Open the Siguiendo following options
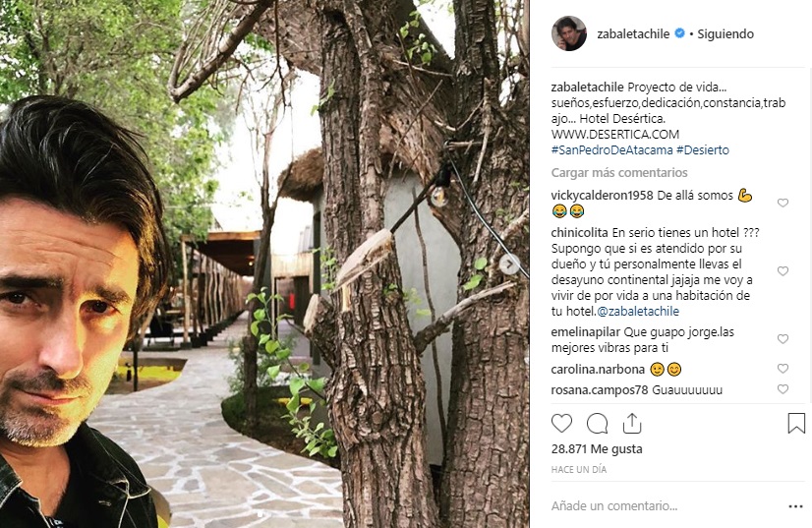This screenshot has height=528, width=812. point(725,34)
